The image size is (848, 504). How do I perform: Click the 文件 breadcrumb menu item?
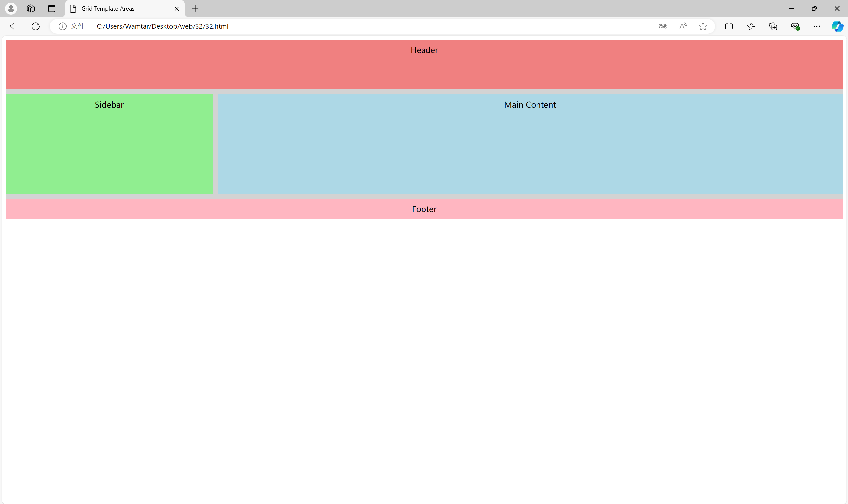click(x=78, y=26)
